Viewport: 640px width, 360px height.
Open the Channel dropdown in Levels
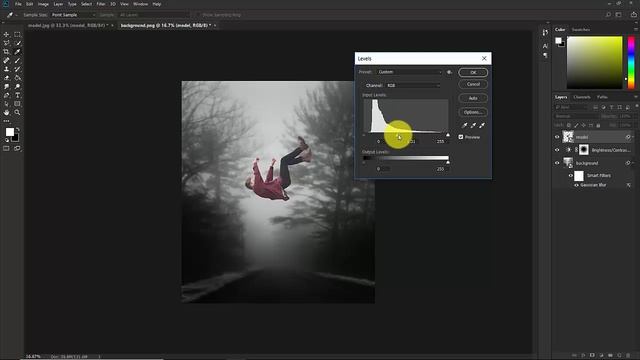[x=413, y=85]
